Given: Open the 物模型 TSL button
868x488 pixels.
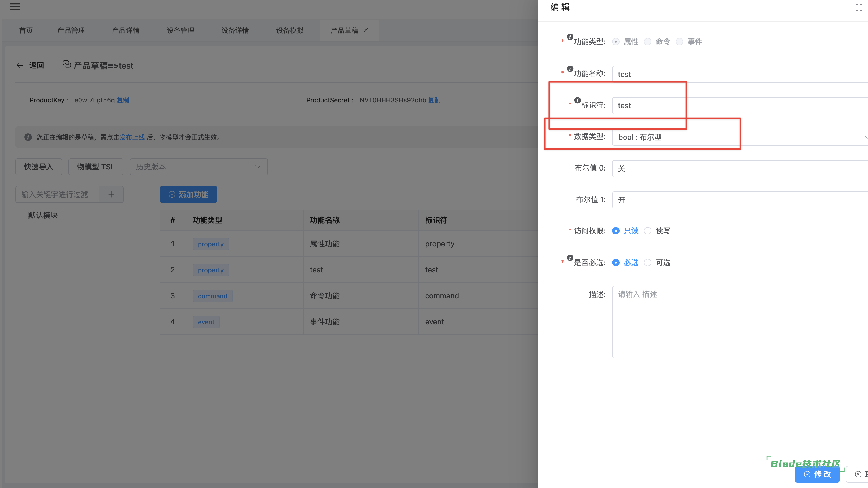Looking at the screenshot, I should (x=96, y=167).
